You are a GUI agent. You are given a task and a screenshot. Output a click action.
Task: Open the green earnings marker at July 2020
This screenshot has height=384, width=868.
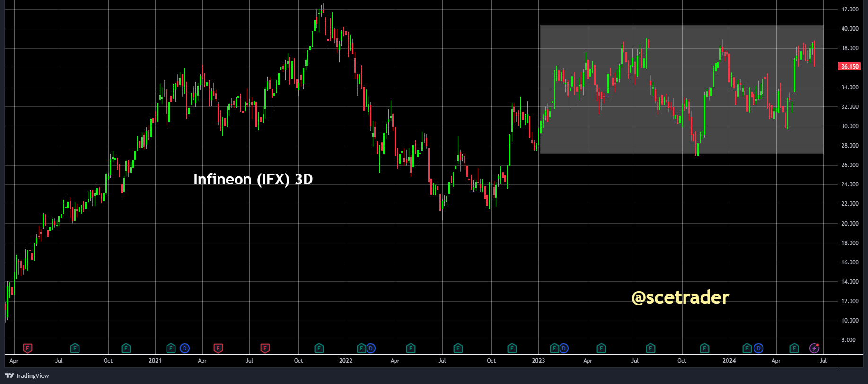75,349
